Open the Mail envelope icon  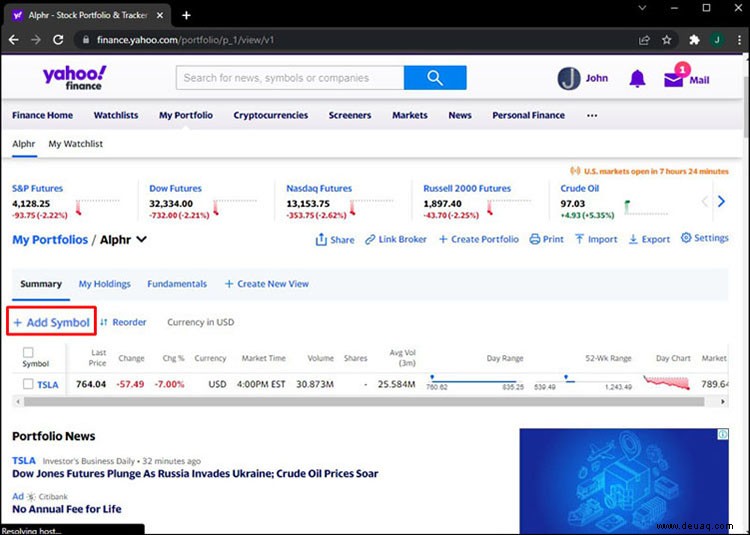tap(673, 79)
